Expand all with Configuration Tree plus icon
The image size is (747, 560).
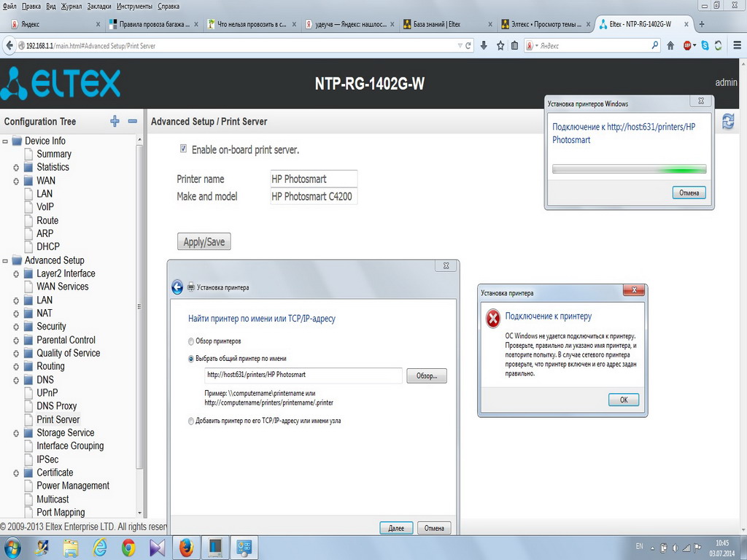click(115, 121)
